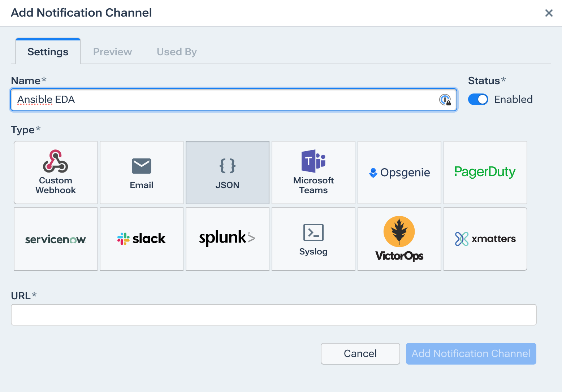Click the Add Notification Channel button

471,353
